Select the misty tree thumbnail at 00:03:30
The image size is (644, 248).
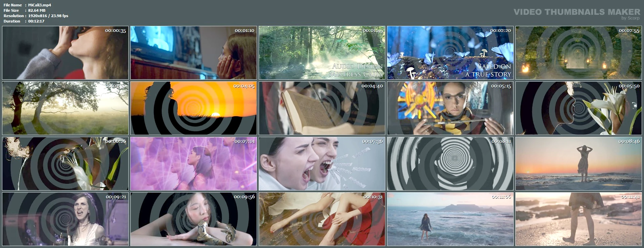(x=65, y=108)
